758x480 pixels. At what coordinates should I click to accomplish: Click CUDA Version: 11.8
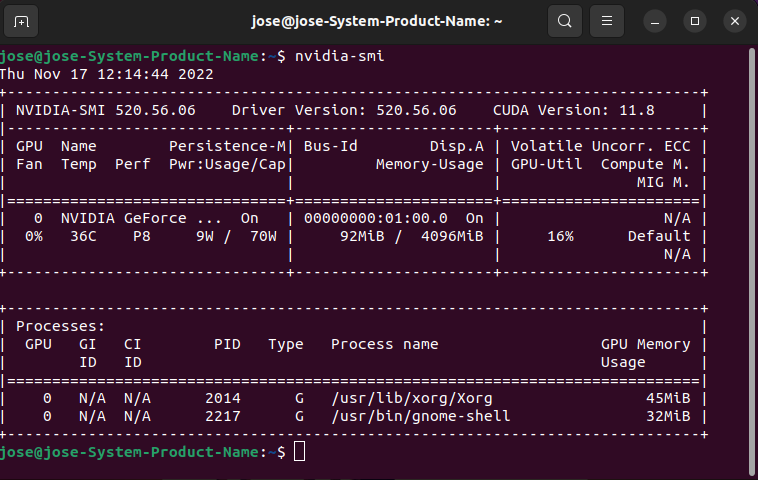tap(573, 110)
